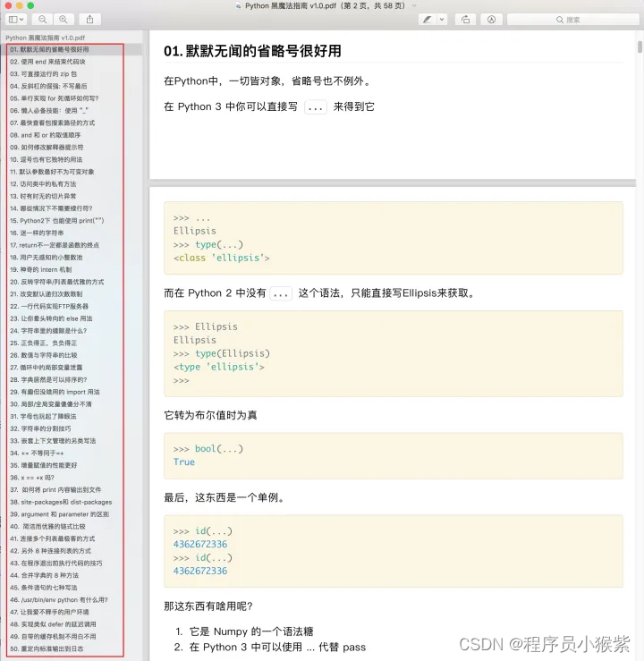Screen dimensions: 644x661
Task: Jump to '12. 访问类中的私有方法'
Action: coord(43,183)
